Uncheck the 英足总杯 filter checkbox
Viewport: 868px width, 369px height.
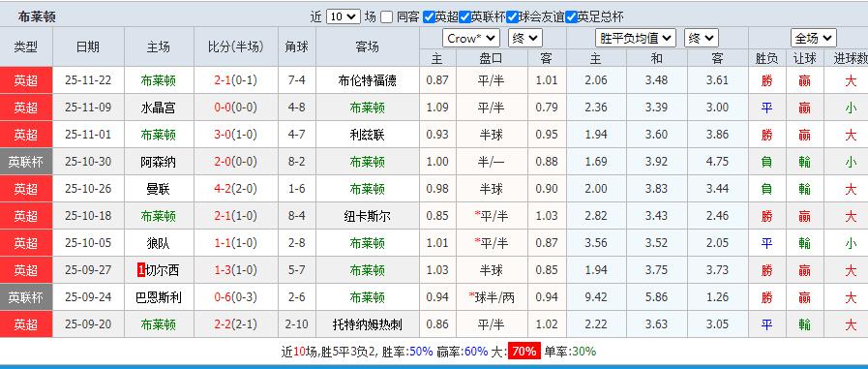point(571,16)
